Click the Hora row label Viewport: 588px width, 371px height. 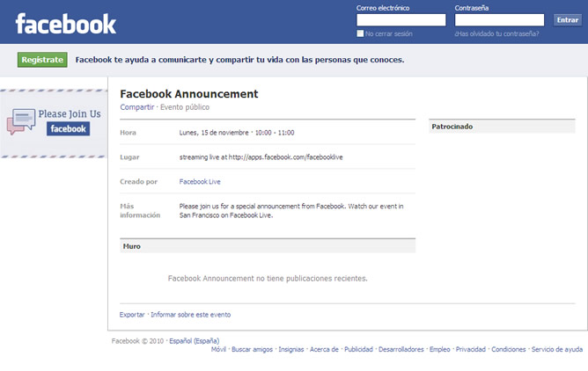coord(128,133)
